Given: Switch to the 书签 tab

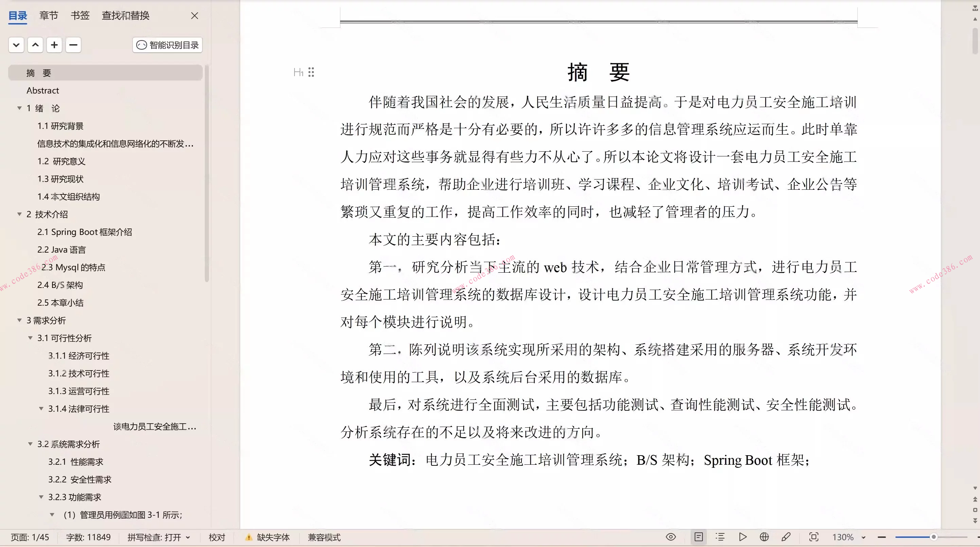Looking at the screenshot, I should tap(79, 16).
